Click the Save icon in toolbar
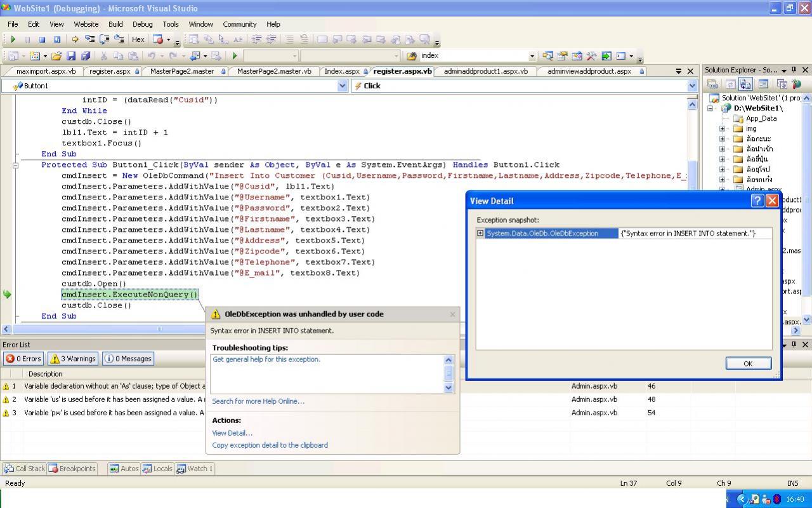The width and height of the screenshot is (812, 508). (x=71, y=56)
